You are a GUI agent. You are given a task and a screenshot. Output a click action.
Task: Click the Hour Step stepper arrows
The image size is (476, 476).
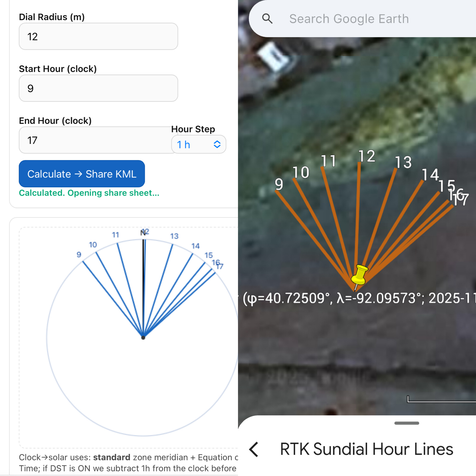tap(217, 144)
